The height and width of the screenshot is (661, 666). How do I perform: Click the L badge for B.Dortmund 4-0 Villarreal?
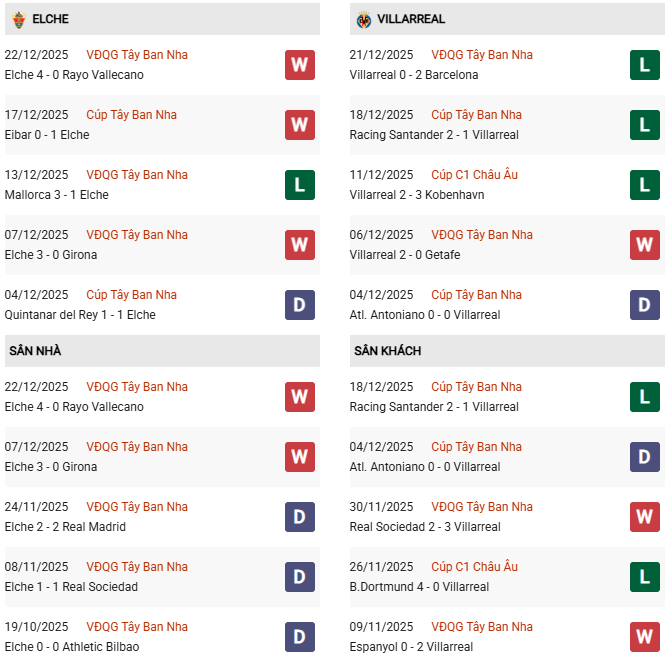[644, 577]
